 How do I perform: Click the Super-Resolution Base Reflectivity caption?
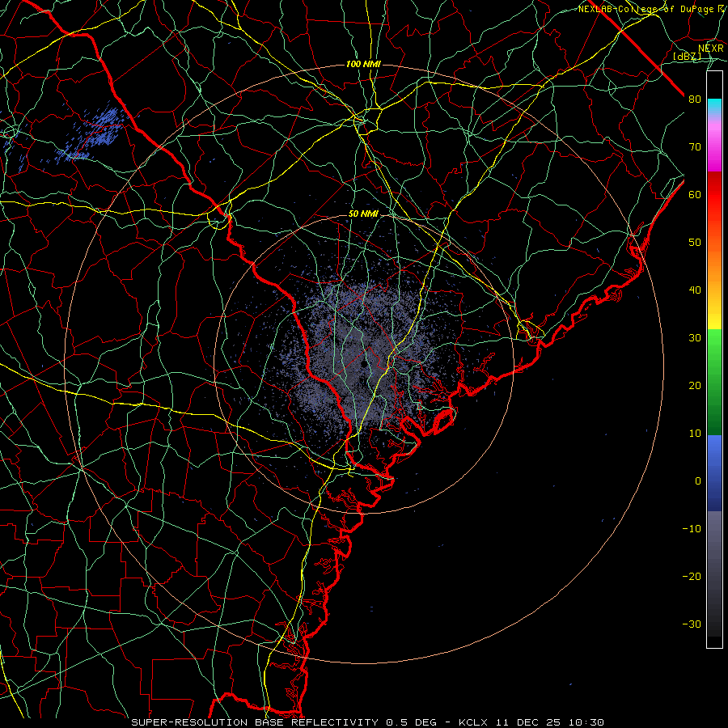pyautogui.click(x=255, y=722)
